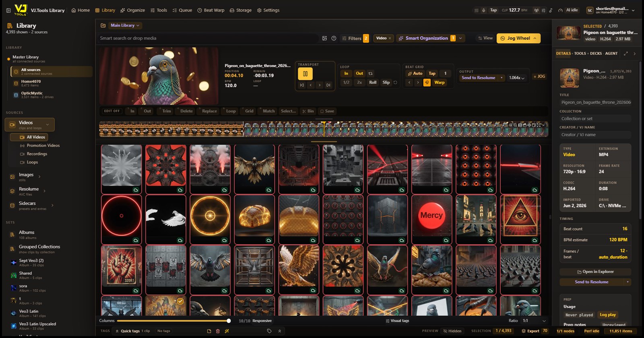Switch to the AGENT tab
The width and height of the screenshot is (644, 338).
(x=611, y=53)
